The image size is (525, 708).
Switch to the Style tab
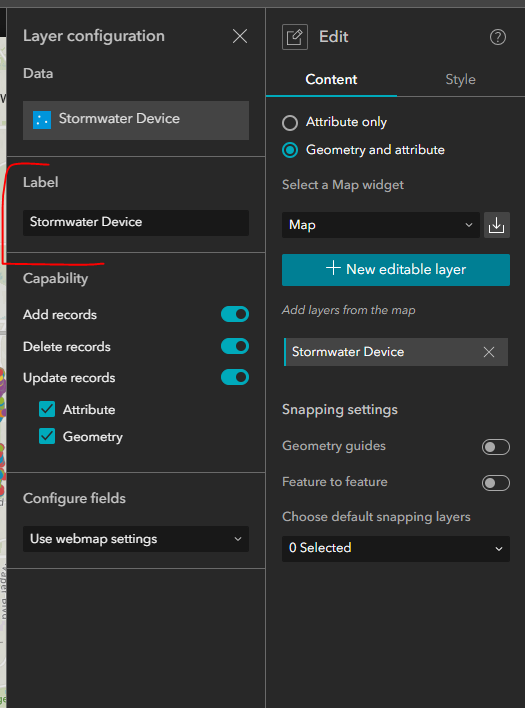(x=460, y=79)
